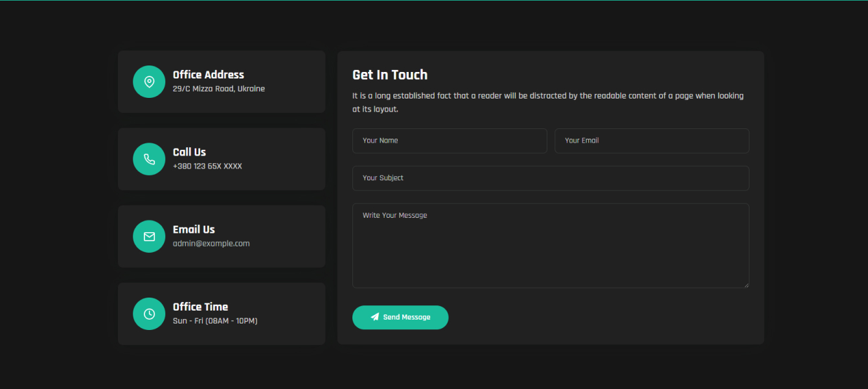Click the Office Time heading

pyautogui.click(x=200, y=307)
